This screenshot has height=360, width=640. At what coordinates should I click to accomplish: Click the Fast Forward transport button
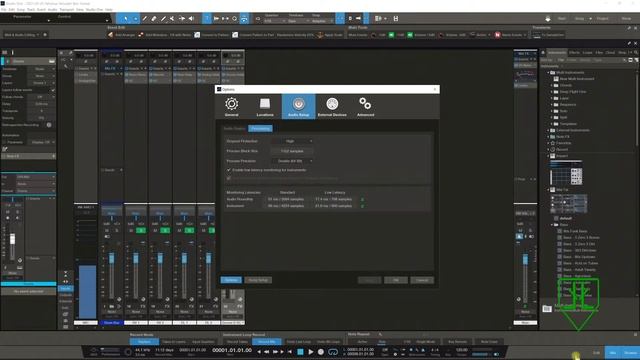pos(276,351)
